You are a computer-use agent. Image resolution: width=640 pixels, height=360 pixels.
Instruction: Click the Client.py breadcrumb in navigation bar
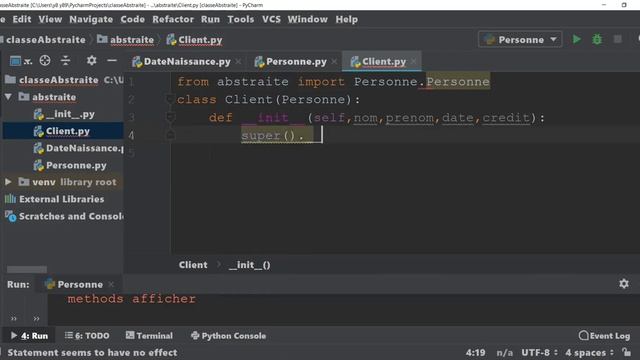(x=195, y=40)
